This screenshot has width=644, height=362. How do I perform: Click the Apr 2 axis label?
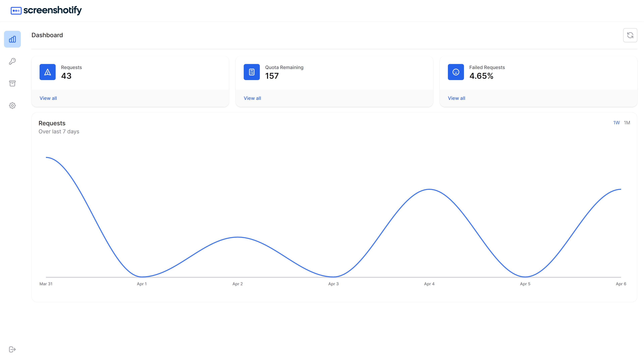(238, 284)
